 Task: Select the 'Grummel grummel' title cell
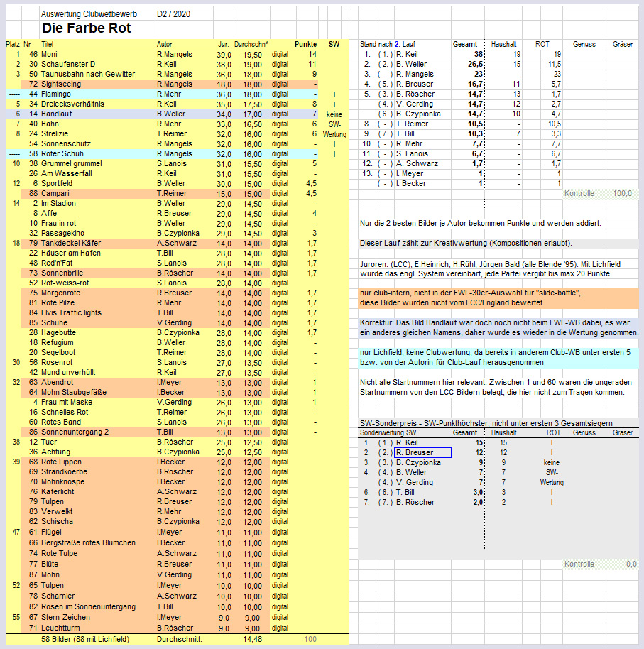pos(72,163)
